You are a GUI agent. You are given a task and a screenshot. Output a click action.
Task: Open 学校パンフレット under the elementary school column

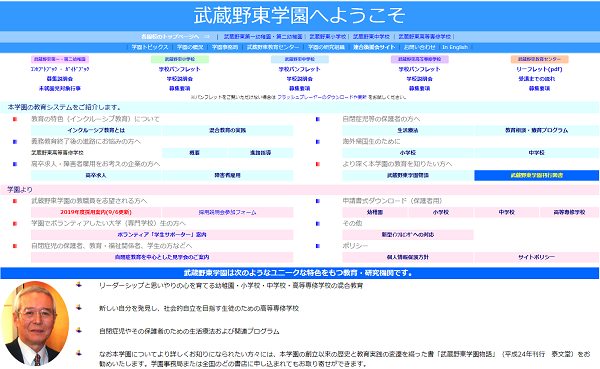coord(180,69)
